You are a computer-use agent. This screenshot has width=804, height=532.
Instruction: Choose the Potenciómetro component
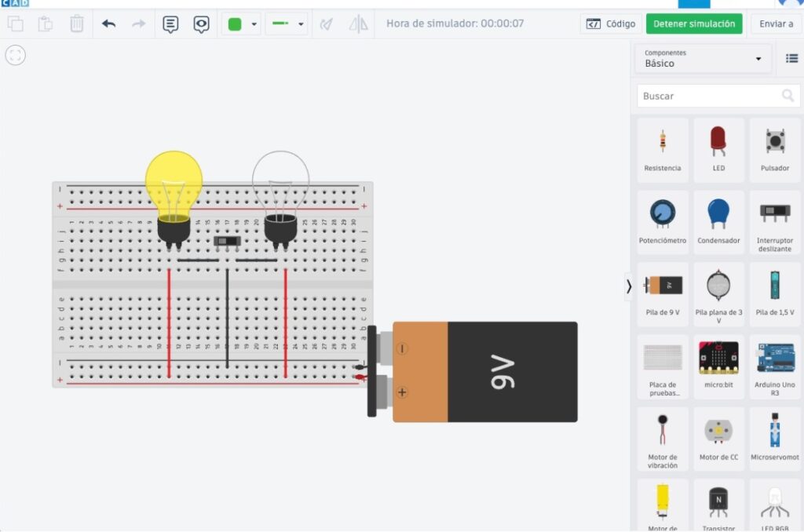pyautogui.click(x=663, y=220)
